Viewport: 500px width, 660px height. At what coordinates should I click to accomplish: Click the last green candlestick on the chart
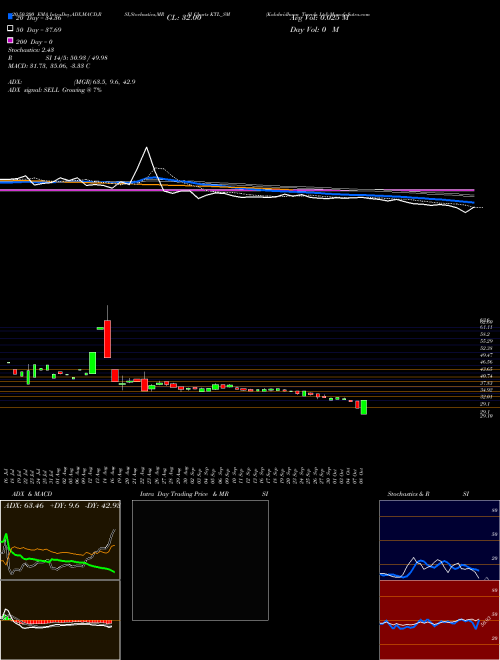[364, 407]
